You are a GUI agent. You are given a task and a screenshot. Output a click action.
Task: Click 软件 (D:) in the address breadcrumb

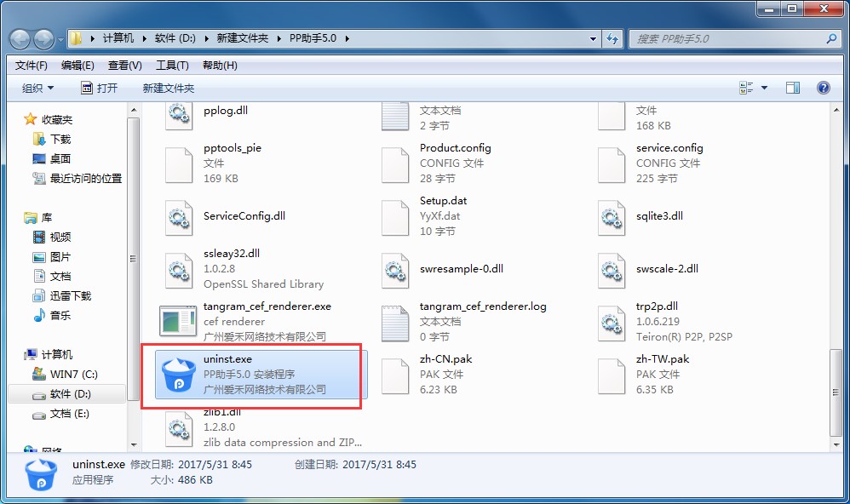pos(175,38)
